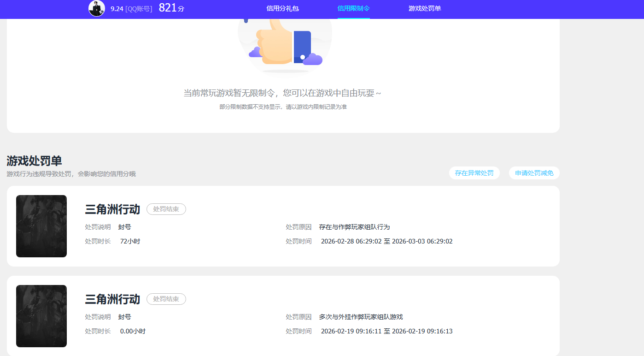Click the user avatar in the header
This screenshot has height=356, width=644.
[97, 8]
